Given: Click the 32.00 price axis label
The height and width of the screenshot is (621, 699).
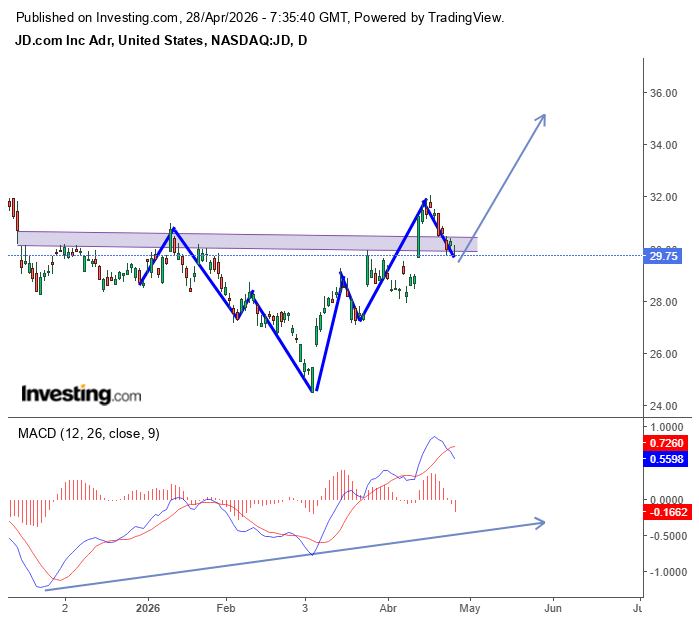Looking at the screenshot, I should click(663, 197).
